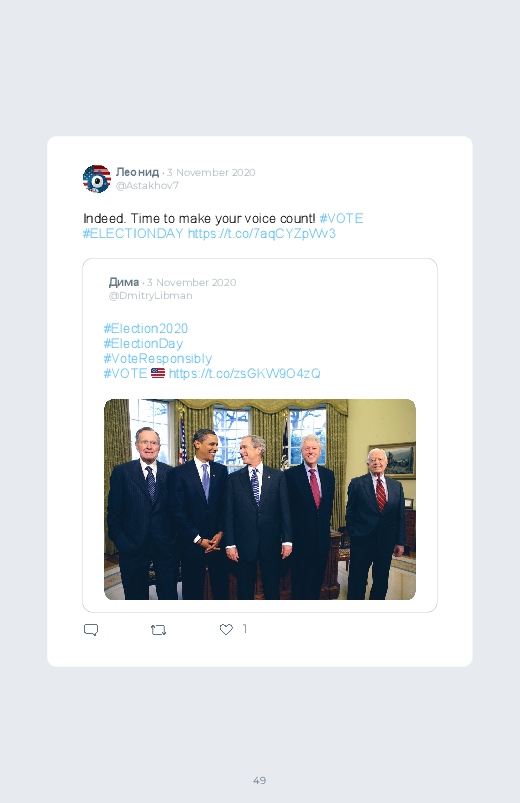The height and width of the screenshot is (803, 520).
Task: Open the #VoteResponsibly hashtag
Action: pos(158,358)
